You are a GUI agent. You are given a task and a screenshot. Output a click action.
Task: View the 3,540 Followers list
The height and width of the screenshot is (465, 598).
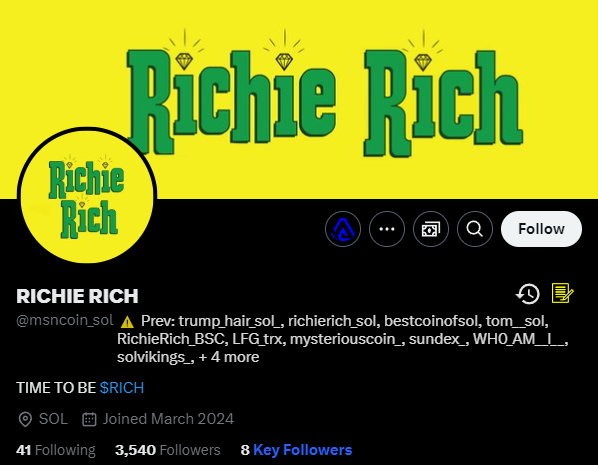167,450
